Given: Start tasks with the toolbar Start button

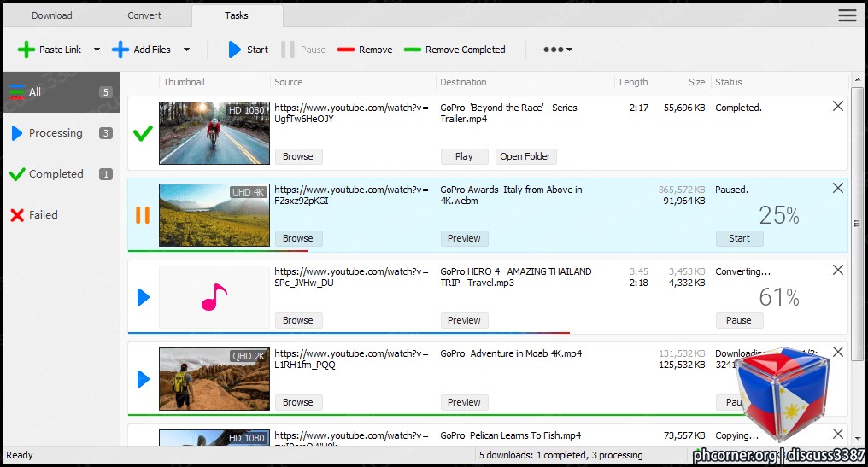Looking at the screenshot, I should tap(248, 50).
